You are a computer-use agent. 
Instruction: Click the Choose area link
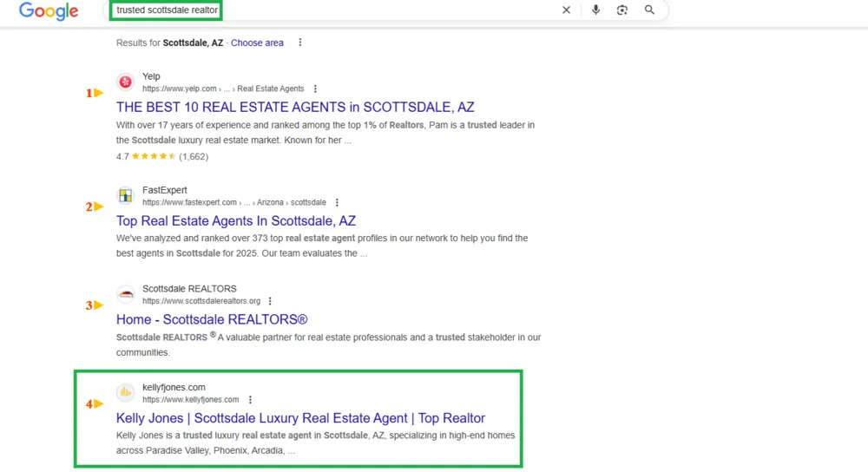coord(257,43)
